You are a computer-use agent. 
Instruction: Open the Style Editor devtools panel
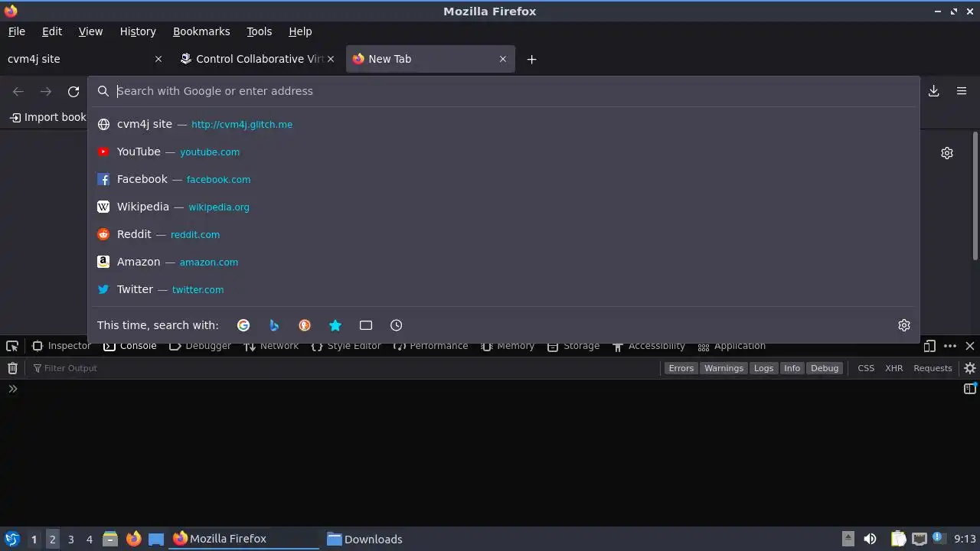345,346
